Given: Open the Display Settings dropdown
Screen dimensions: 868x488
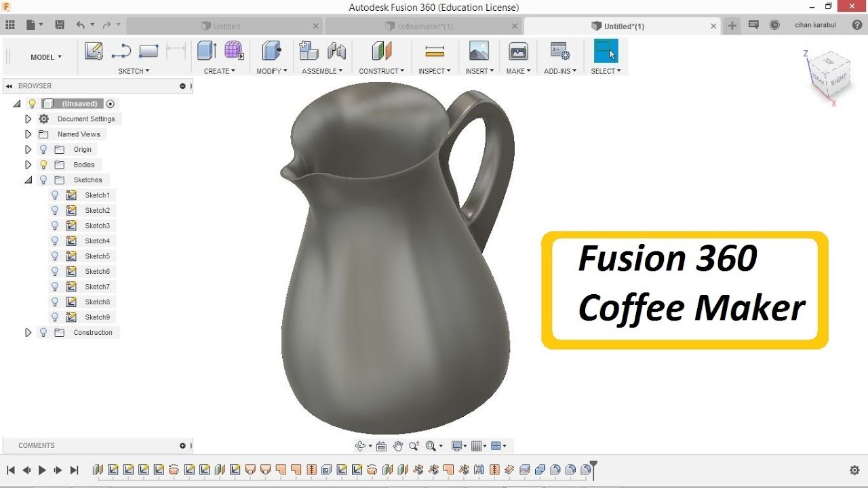Looking at the screenshot, I should tap(460, 446).
